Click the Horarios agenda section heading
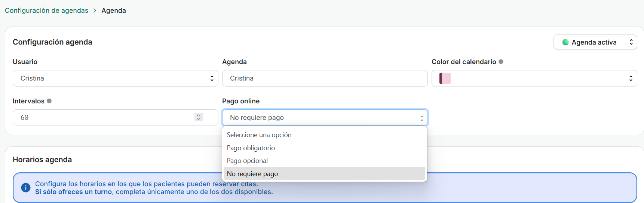Viewport: 644px width, 203px height. (x=42, y=160)
